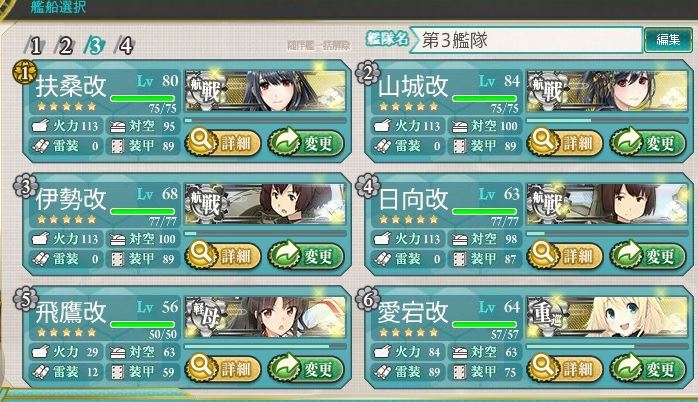Switch to fleet tab 1
The height and width of the screenshot is (402, 698).
coord(34,45)
